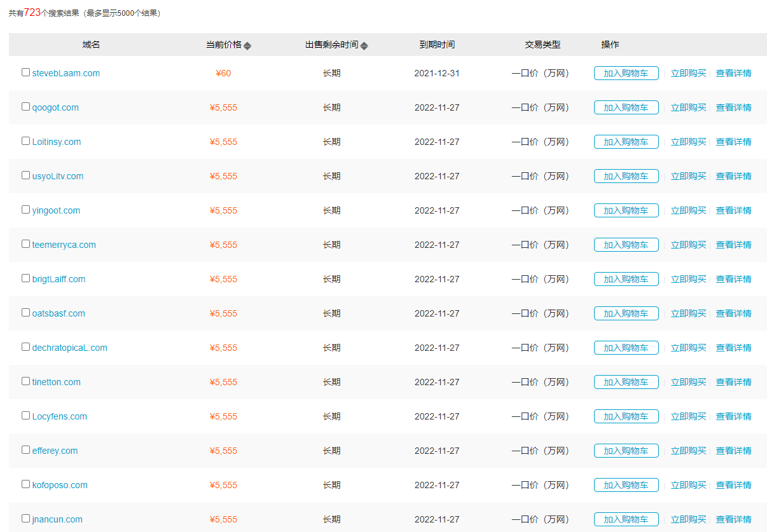Sort by current price (当前价格) arrows
Viewport: 767px width, 532px height.
click(247, 46)
